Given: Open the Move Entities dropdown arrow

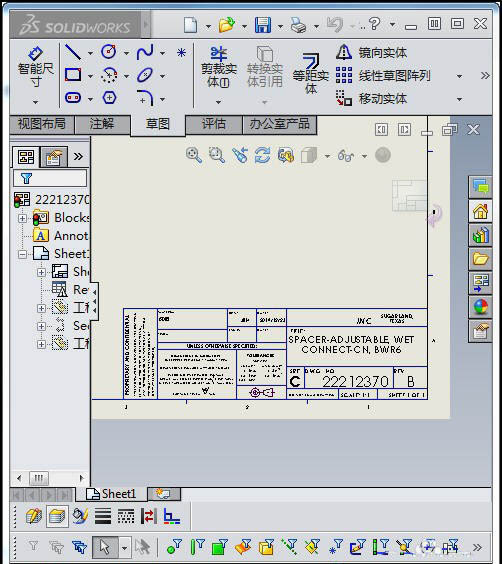Looking at the screenshot, I should tap(459, 99).
